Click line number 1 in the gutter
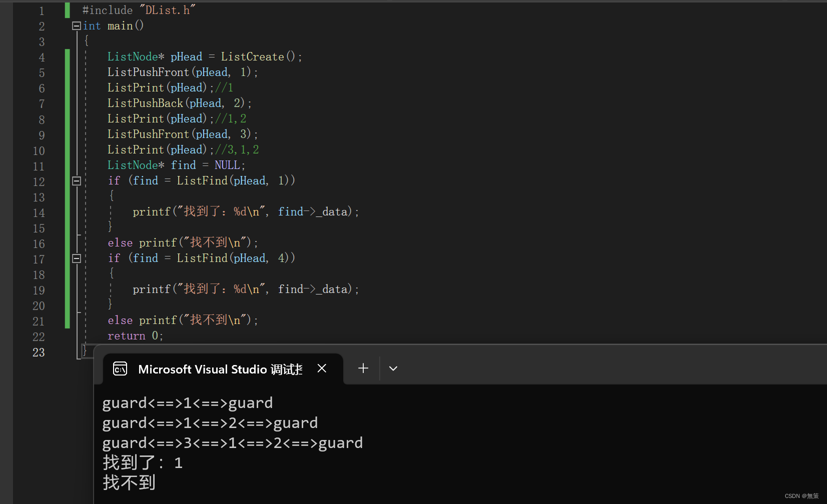The image size is (827, 504). [42, 11]
